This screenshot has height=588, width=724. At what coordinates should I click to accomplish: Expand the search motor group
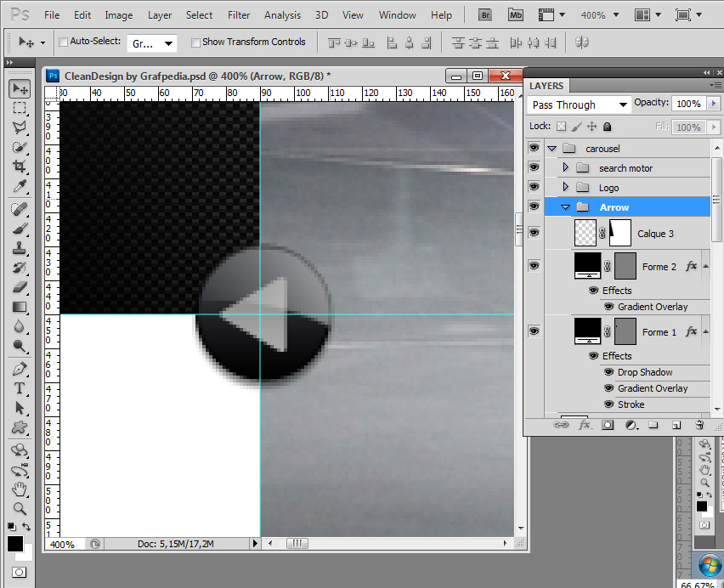566,167
